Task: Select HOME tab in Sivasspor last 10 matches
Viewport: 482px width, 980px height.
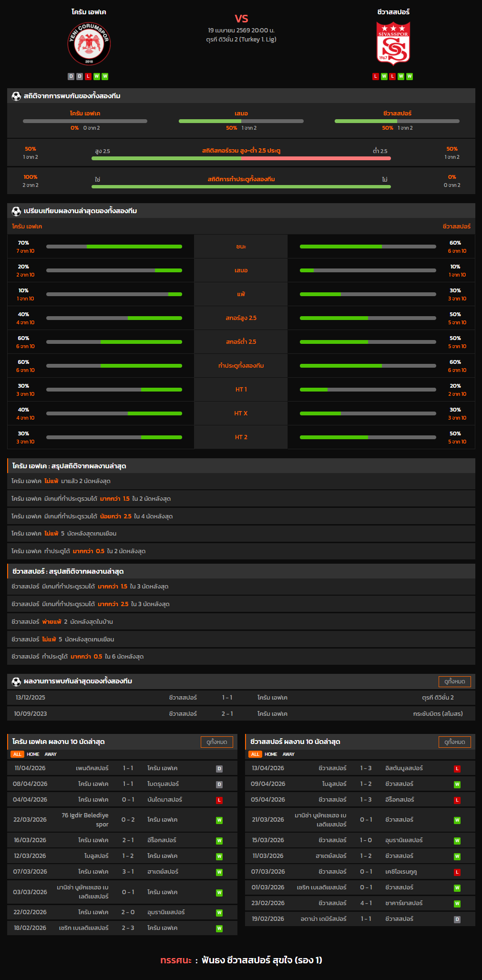Action: 271,754
